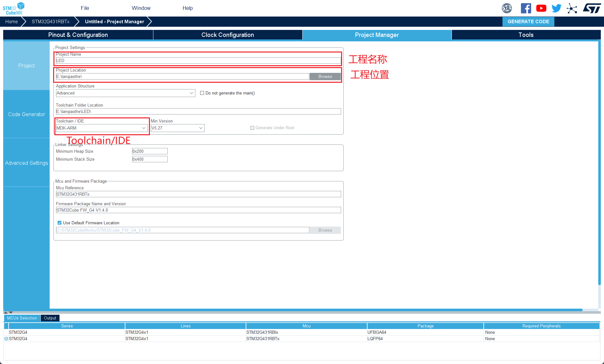Viewport: 604px width, 364px height.
Task: Click the Toolchain Folder Location field
Action: coord(198,112)
